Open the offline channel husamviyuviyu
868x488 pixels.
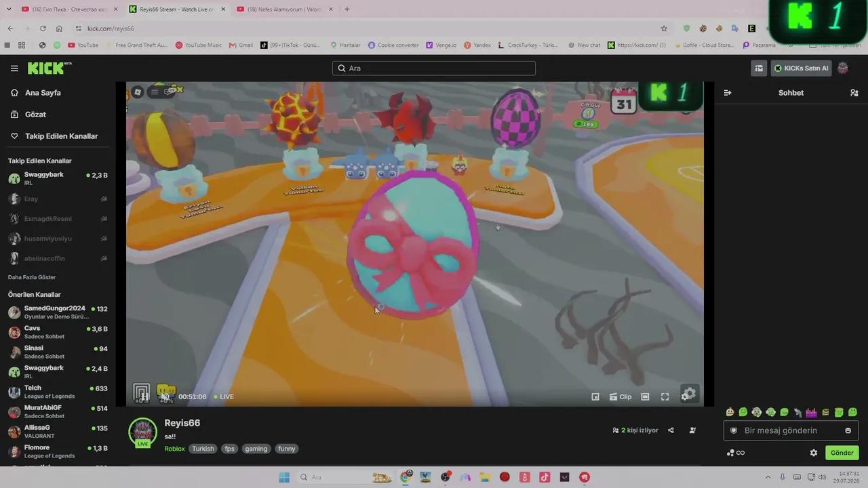58,239
